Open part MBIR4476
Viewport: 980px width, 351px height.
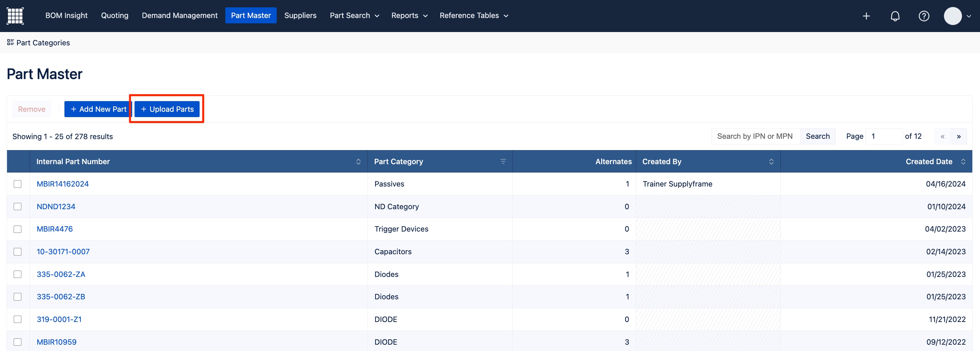click(54, 229)
